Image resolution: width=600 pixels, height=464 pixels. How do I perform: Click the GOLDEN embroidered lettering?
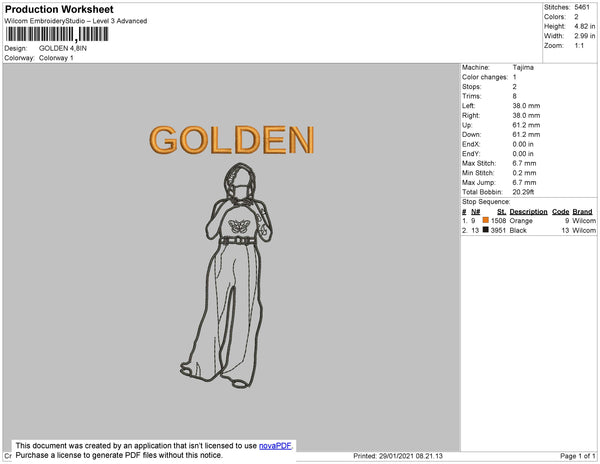232,140
